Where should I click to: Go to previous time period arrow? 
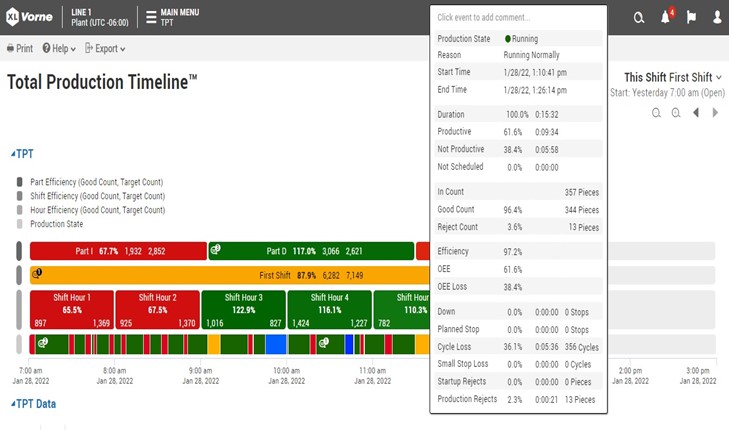point(696,113)
